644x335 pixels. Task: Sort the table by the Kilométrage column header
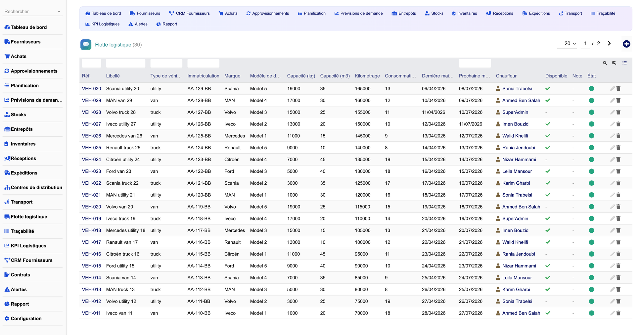pos(367,76)
